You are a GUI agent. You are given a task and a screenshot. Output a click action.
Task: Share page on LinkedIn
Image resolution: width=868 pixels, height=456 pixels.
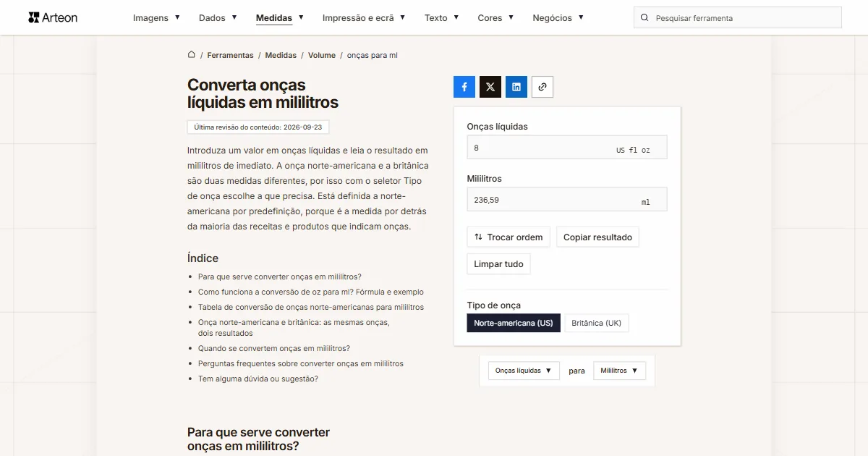(516, 87)
